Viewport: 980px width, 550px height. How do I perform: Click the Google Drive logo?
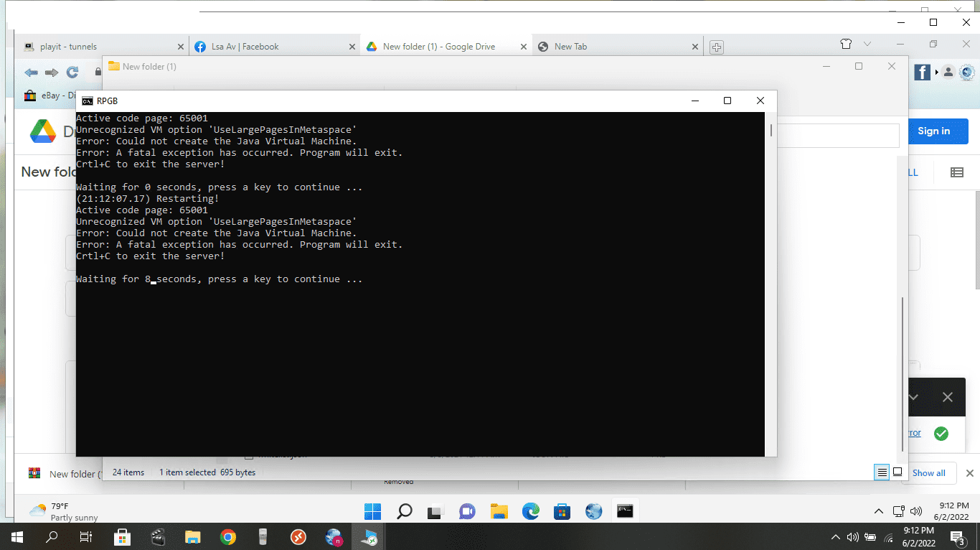[43, 131]
